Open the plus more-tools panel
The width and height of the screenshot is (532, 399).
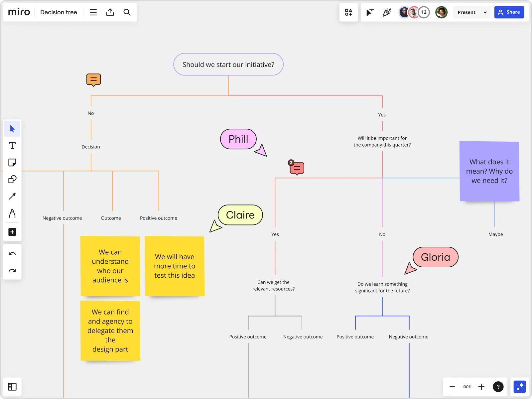(12, 232)
